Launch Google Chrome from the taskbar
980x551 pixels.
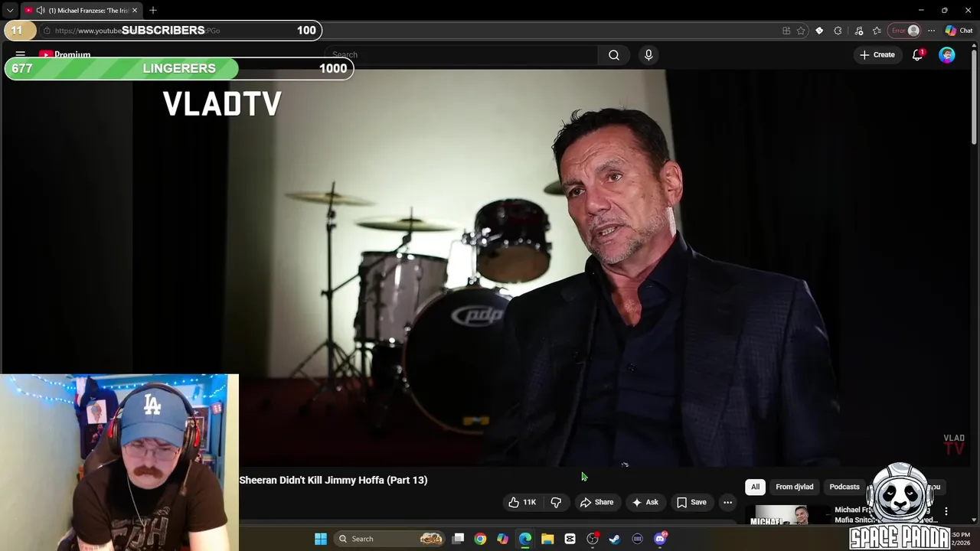480,539
